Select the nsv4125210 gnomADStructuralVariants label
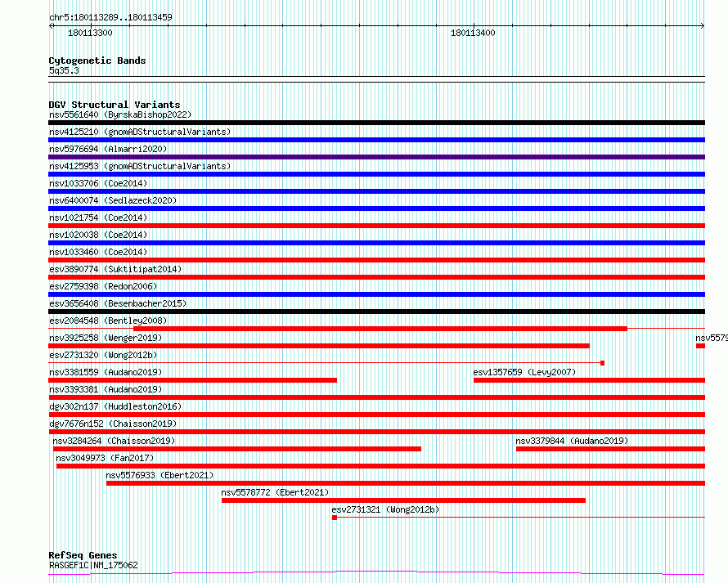728x583 pixels. pos(140,132)
